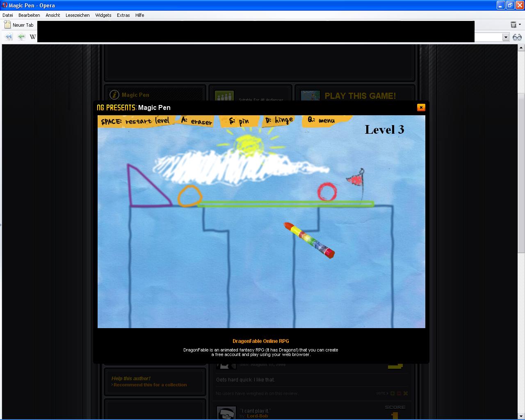Click the red flag goal
Screen dimensions: 525x420
(355, 180)
